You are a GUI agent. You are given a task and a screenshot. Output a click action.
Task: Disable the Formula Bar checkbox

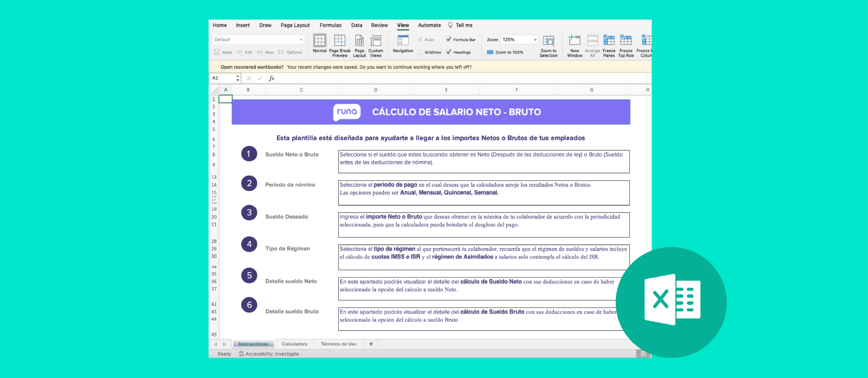(448, 39)
